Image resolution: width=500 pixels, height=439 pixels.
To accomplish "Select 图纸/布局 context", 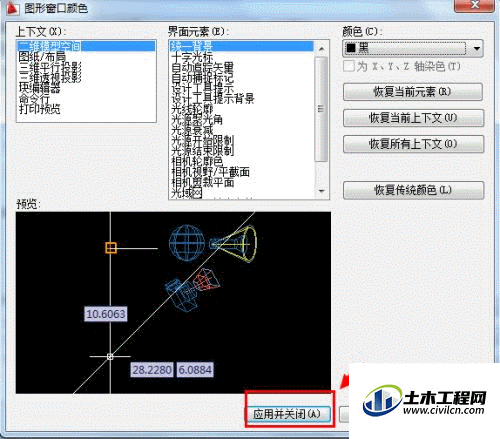I will (x=42, y=57).
